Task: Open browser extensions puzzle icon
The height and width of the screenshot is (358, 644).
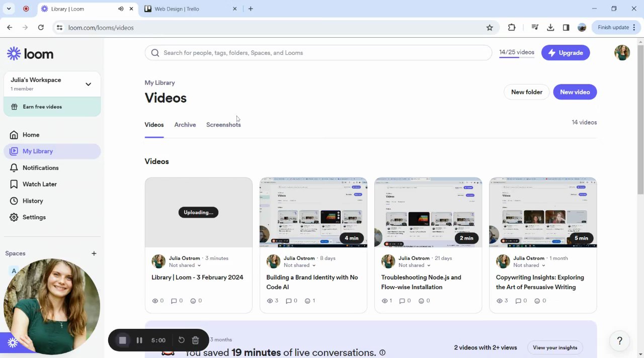Action: tap(512, 28)
